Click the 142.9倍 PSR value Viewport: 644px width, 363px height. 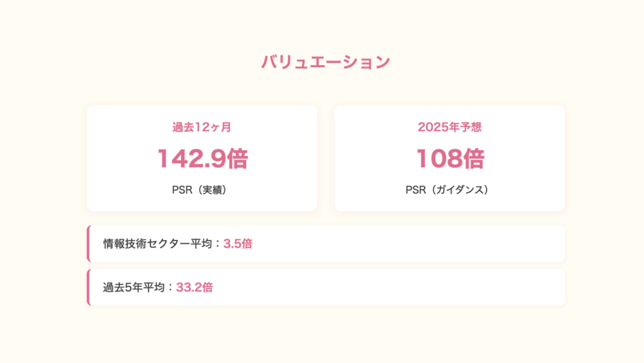[x=202, y=159]
